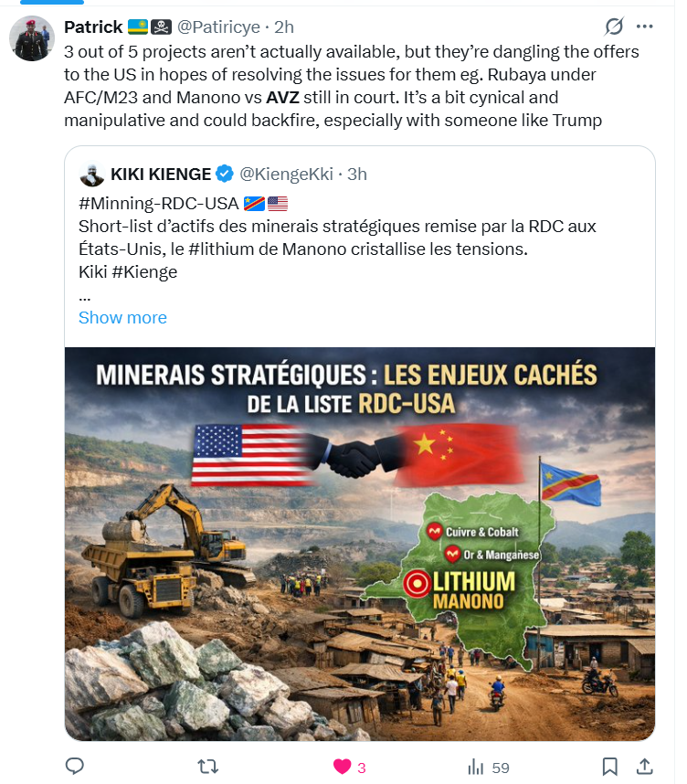
Task: Open Patrick's profile avatar
Action: point(32,38)
